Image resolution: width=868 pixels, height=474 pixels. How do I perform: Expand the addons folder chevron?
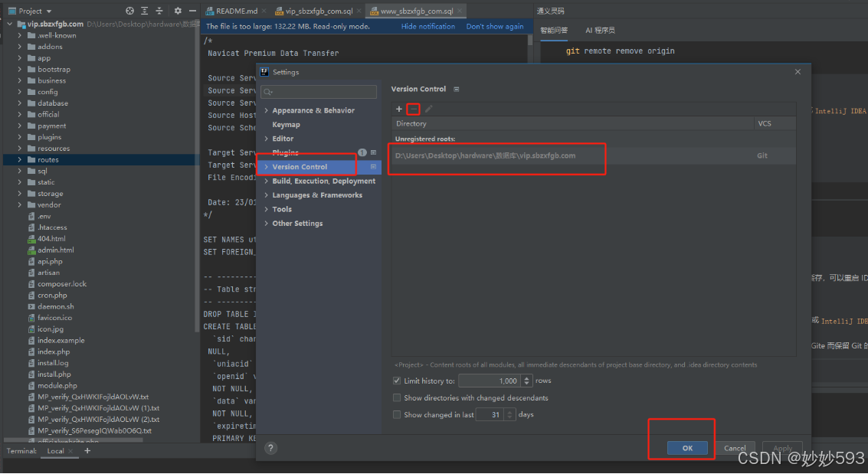point(20,47)
